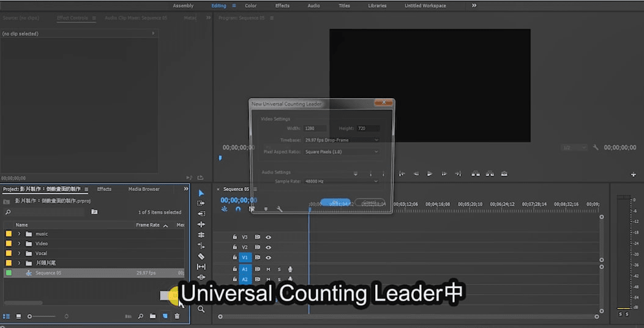This screenshot has height=328, width=644.
Task: Expand the Video bin
Action: point(19,243)
